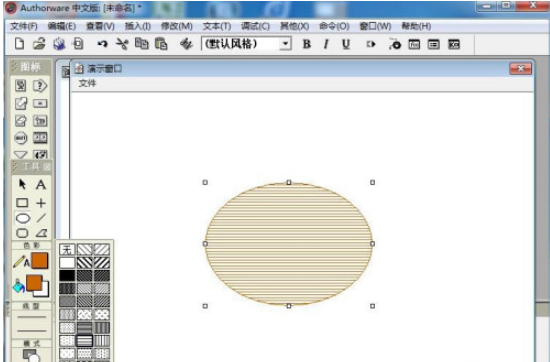Screen dimensions: 550x362
Task: Choose the Rectangle drawing tool
Action: [22, 203]
